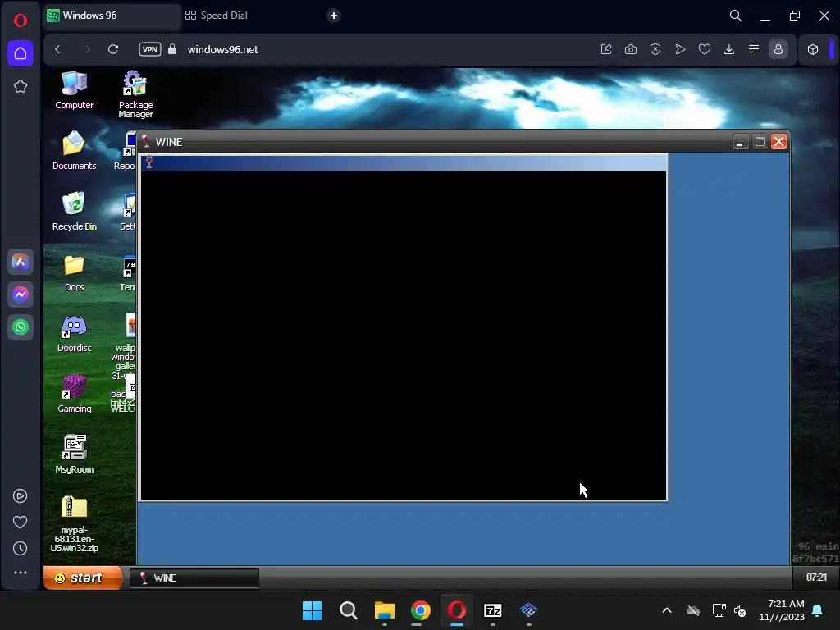Image resolution: width=840 pixels, height=630 pixels.
Task: Click the Opera logo menu button
Action: tap(21, 21)
